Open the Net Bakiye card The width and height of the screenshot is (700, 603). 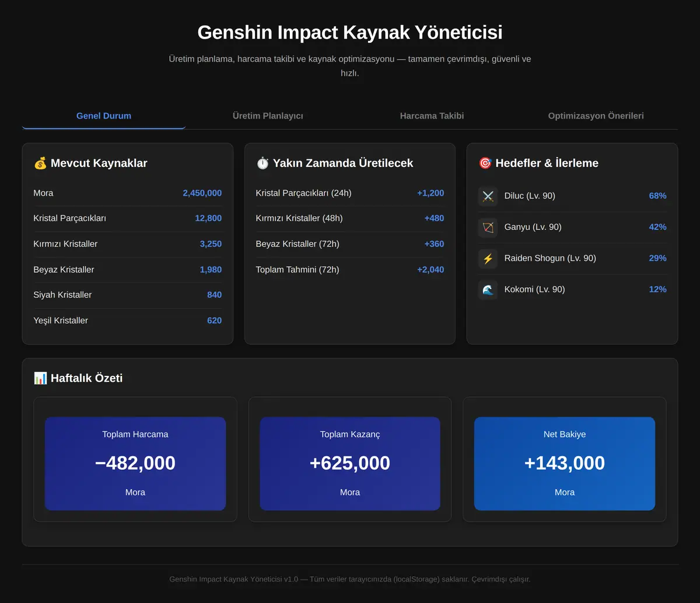pyautogui.click(x=565, y=463)
